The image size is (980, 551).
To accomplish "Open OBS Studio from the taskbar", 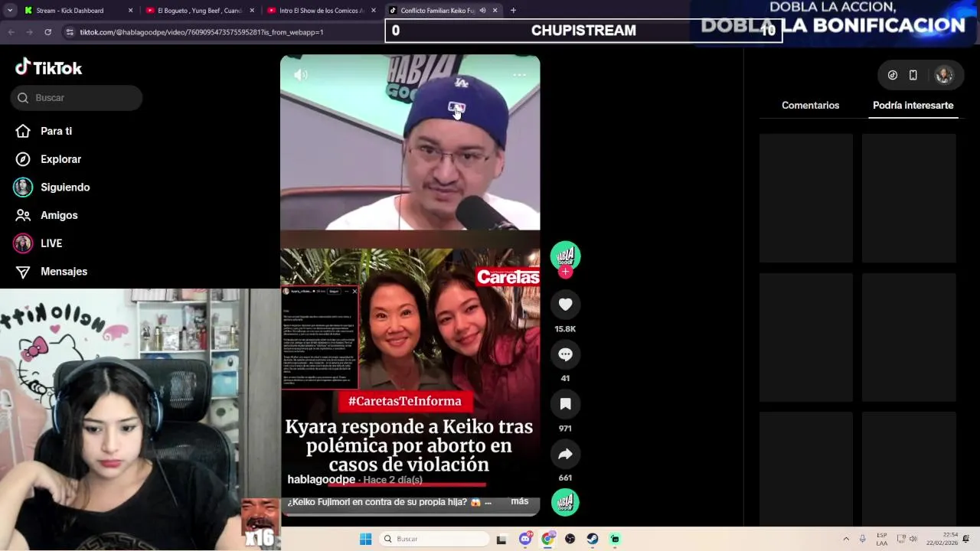I will pos(570,539).
